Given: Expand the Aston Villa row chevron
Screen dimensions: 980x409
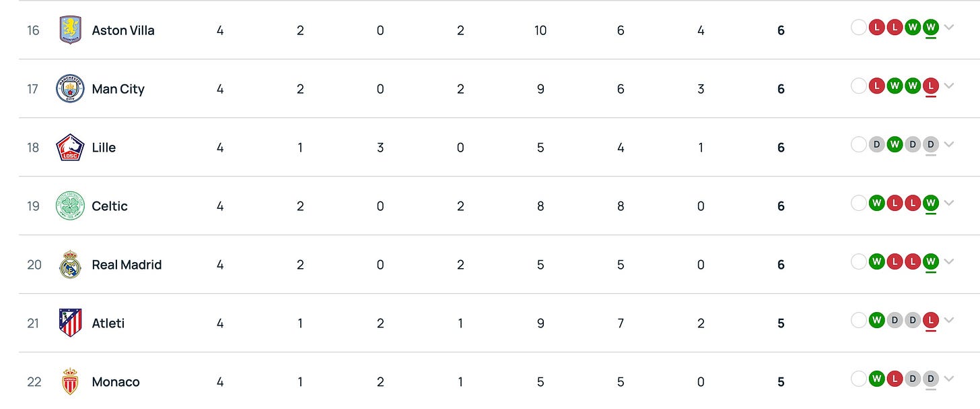Looking at the screenshot, I should pos(949,28).
